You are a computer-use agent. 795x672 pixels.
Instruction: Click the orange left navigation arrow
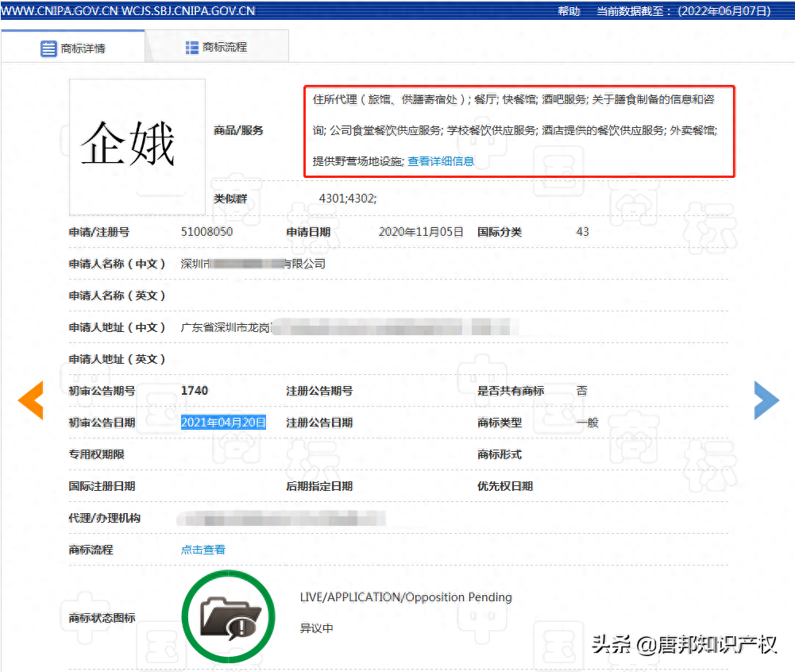[30, 401]
